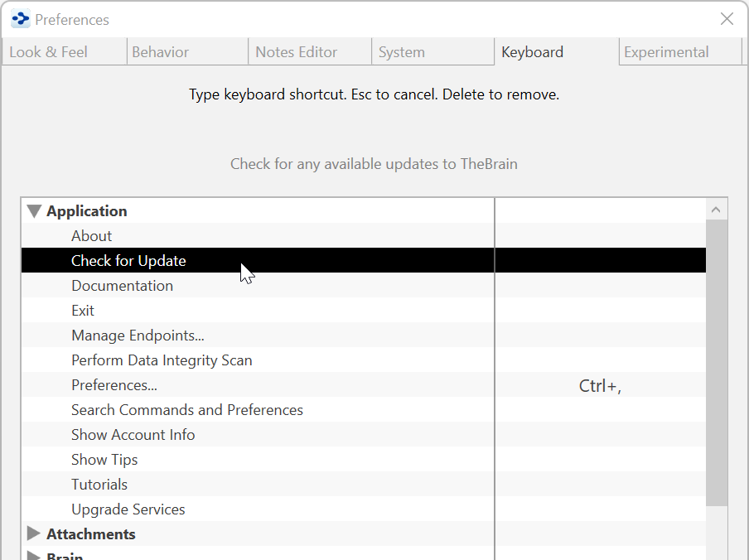The image size is (749, 560).
Task: Click the scroll up arrow of list
Action: click(x=718, y=209)
